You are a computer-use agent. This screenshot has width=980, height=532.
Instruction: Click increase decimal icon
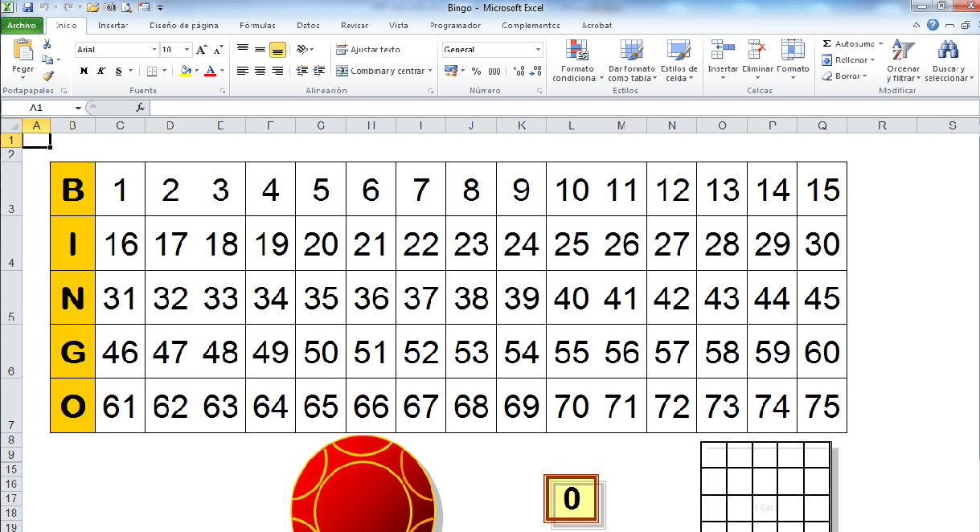[519, 71]
